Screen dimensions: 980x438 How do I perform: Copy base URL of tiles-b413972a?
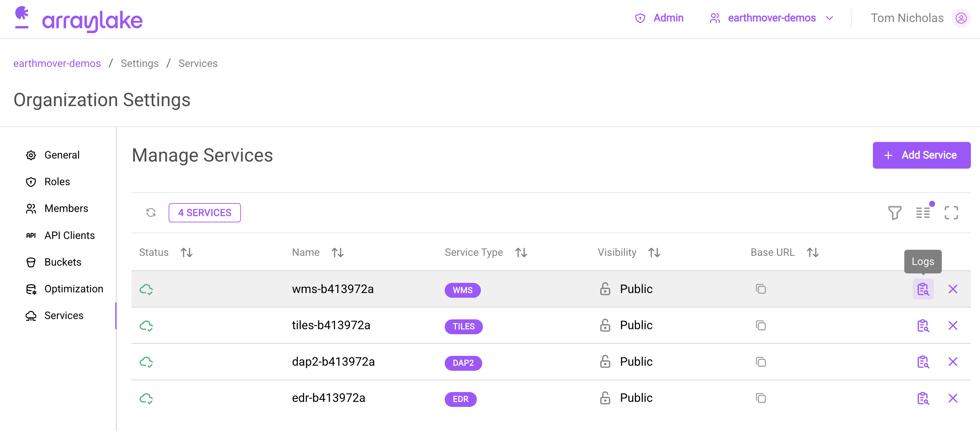760,325
